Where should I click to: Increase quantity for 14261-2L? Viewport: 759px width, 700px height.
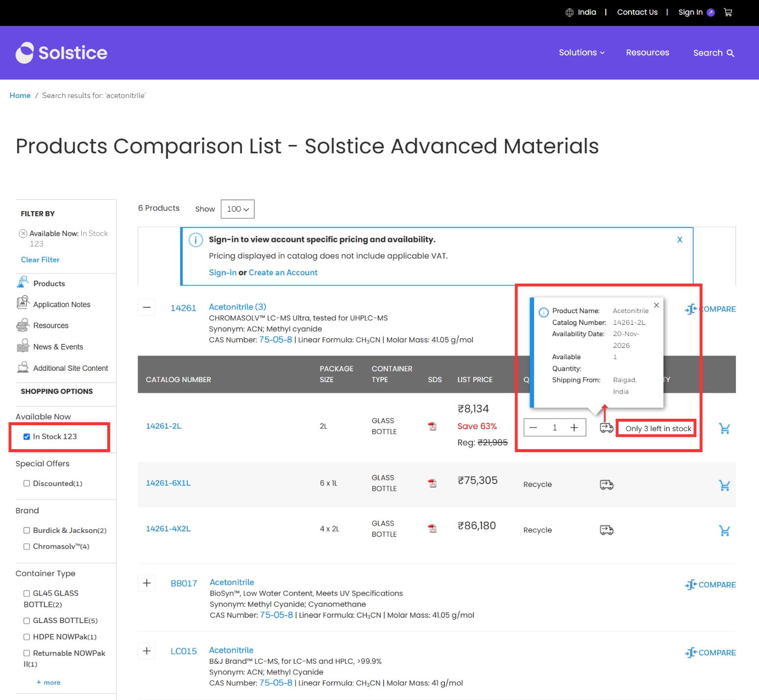pos(574,428)
